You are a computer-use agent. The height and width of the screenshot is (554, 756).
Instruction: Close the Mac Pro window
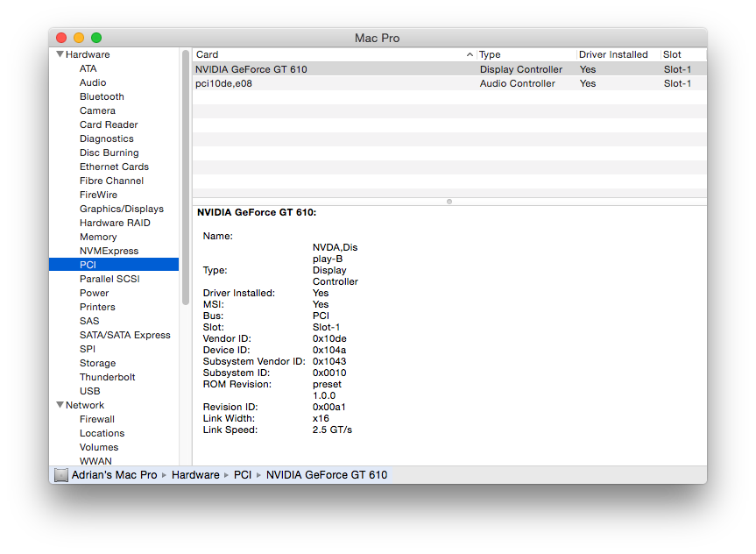click(61, 38)
